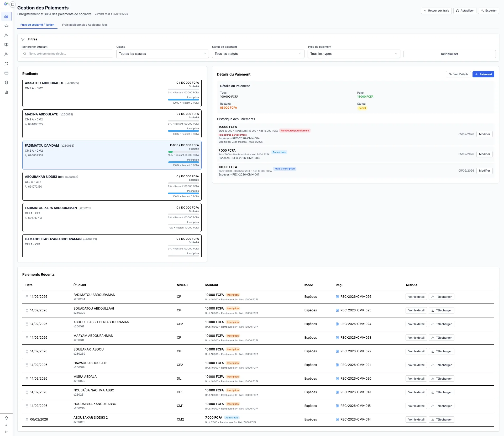Expand the 'Tous les statuts' payment status dropdown
The image size is (504, 436).
coord(258,54)
